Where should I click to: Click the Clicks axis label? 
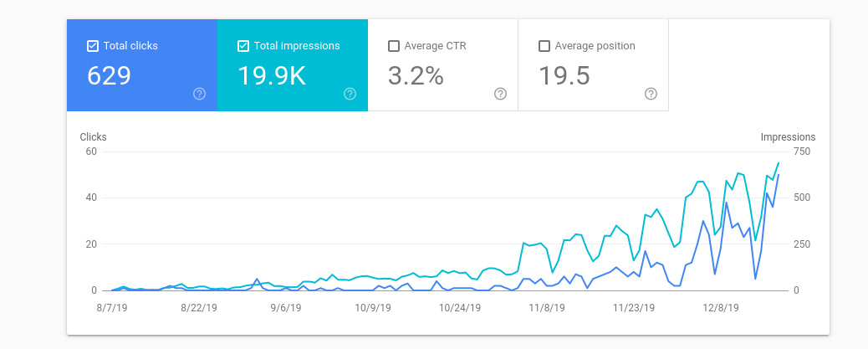click(93, 137)
